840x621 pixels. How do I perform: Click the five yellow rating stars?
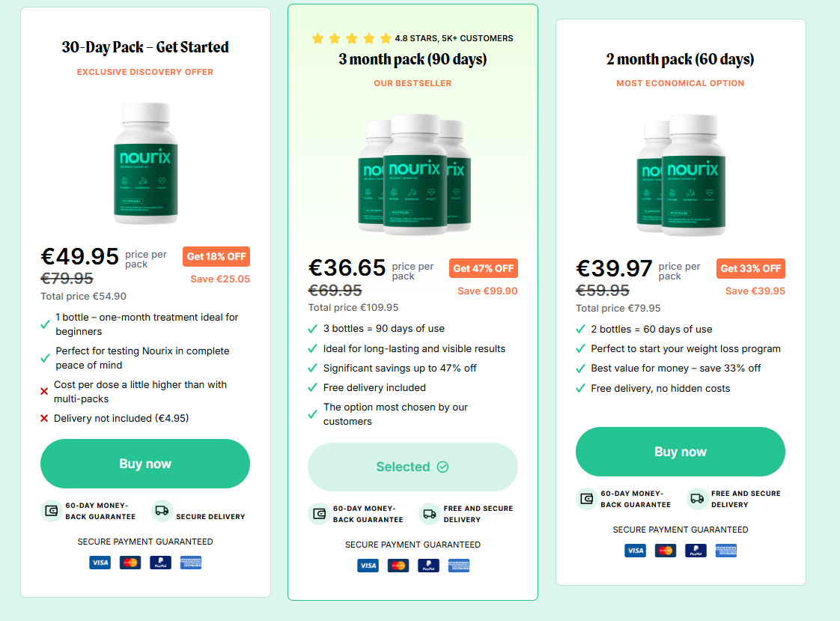[x=351, y=38]
